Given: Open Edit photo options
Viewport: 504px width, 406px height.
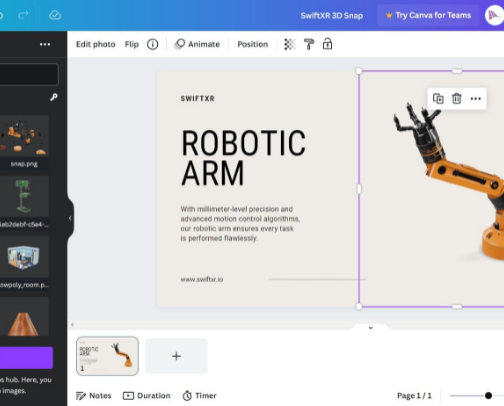Looking at the screenshot, I should pyautogui.click(x=96, y=44).
